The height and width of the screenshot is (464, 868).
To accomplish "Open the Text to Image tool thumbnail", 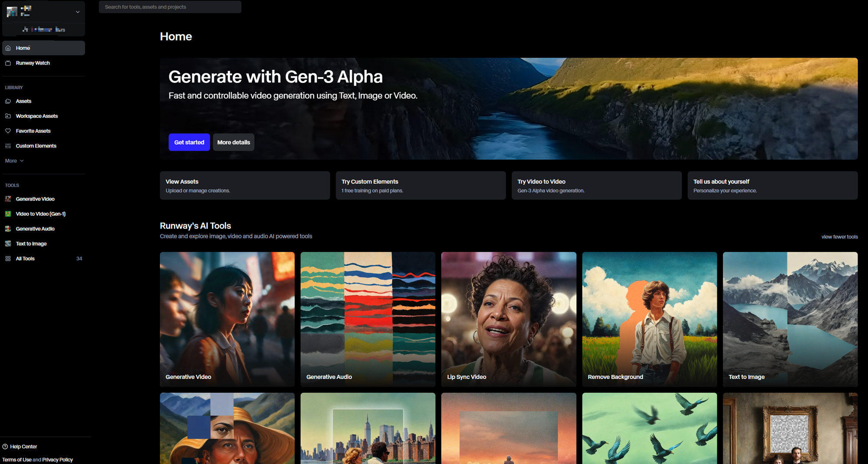I will pos(790,319).
